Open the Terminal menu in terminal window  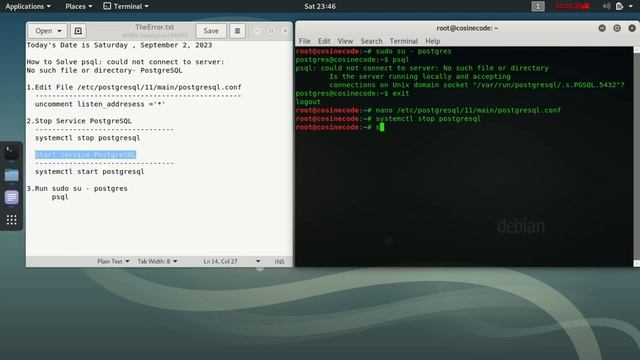(x=404, y=41)
